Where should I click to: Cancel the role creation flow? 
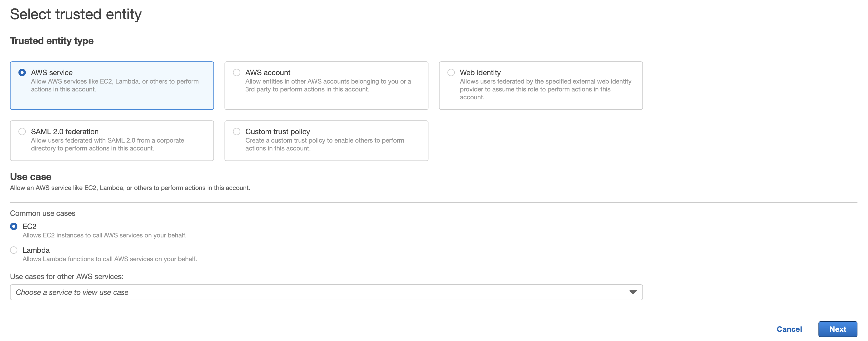789,329
